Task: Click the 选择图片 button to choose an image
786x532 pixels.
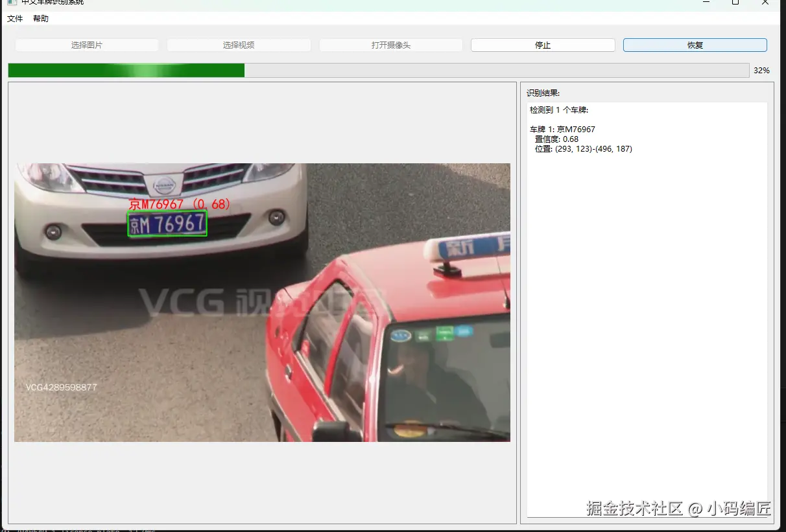Action: (86, 45)
